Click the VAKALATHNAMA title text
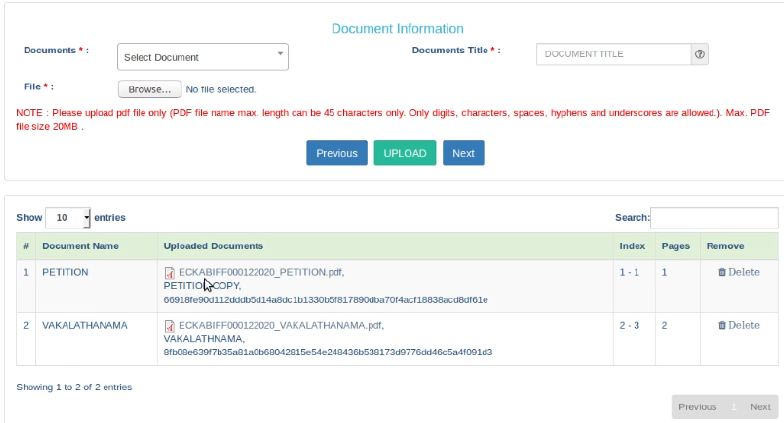 204,338
